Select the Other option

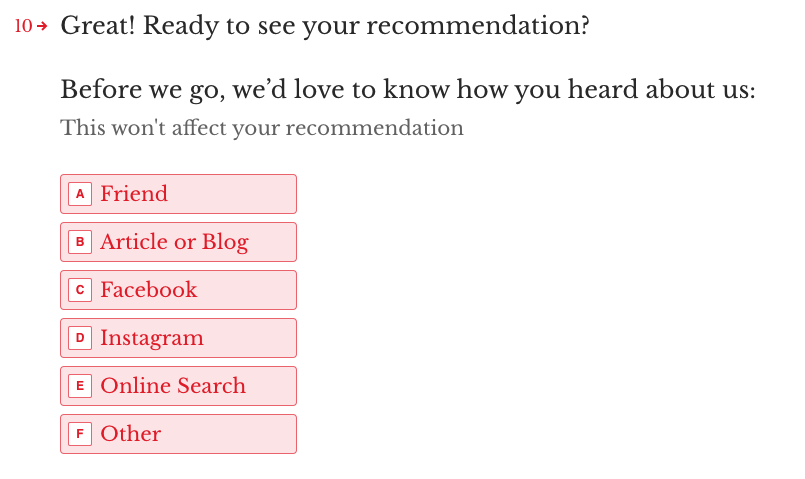tap(178, 434)
